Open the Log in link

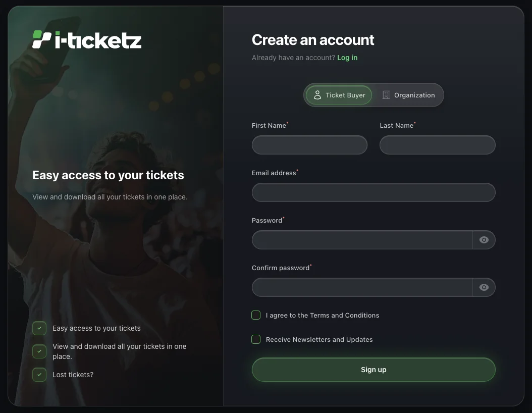pyautogui.click(x=347, y=58)
